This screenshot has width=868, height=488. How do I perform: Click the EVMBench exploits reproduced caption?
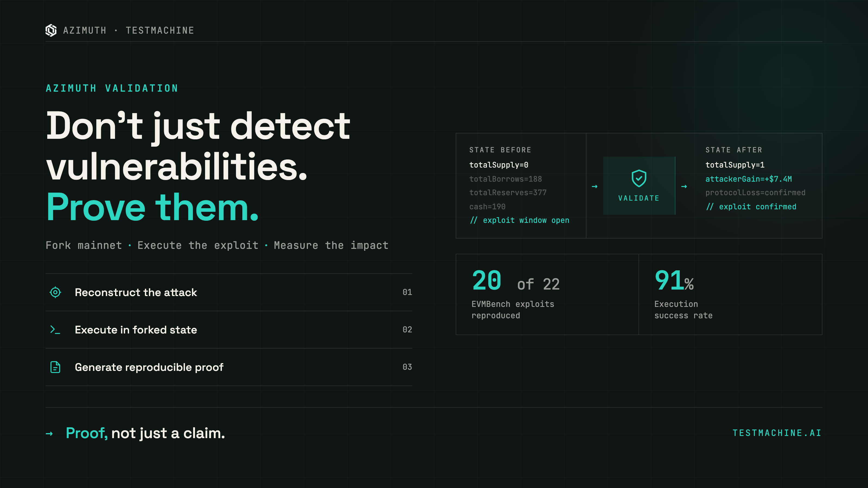[x=512, y=310]
